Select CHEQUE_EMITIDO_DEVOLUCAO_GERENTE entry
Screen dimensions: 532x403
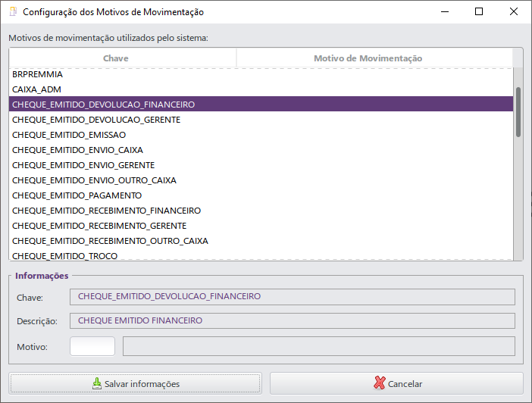pyautogui.click(x=261, y=120)
